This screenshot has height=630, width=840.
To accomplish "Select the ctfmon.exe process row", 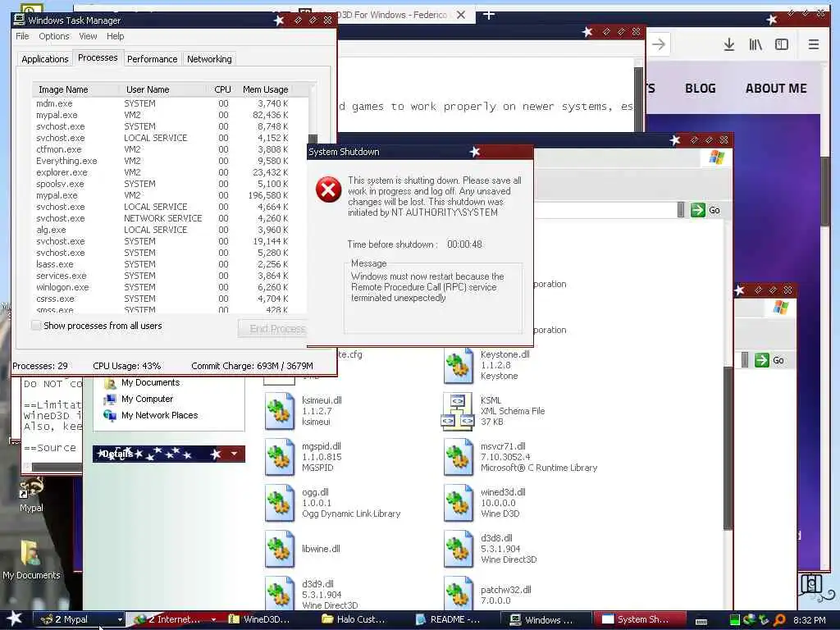I will [x=170, y=149].
